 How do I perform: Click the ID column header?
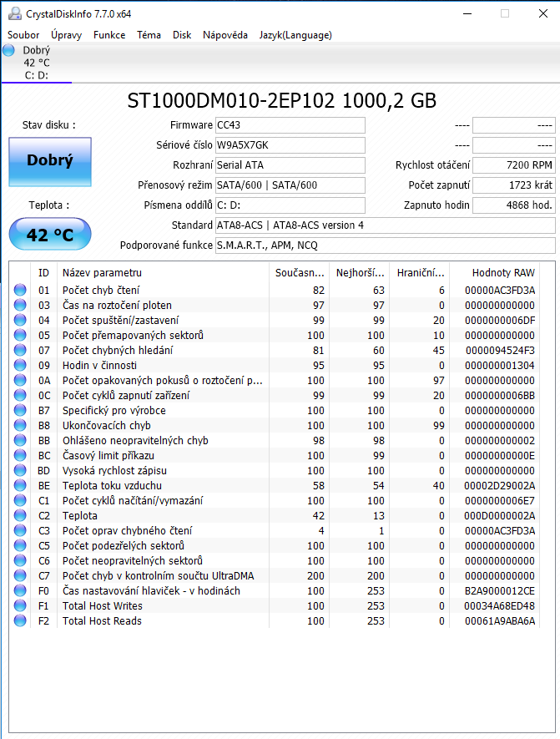coord(43,272)
